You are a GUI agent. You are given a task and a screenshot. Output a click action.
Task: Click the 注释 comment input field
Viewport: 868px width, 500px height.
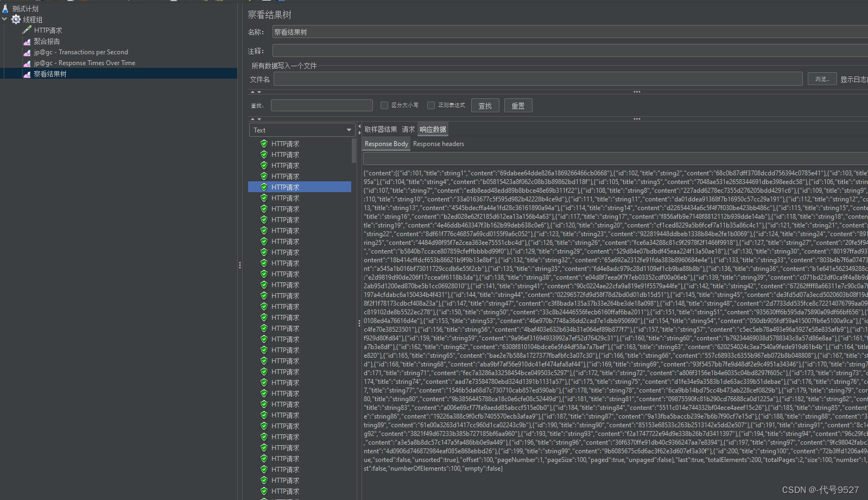[x=570, y=50]
